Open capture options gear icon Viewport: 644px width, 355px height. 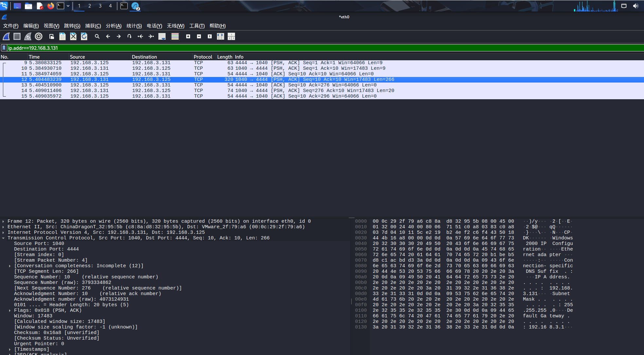coord(39,37)
